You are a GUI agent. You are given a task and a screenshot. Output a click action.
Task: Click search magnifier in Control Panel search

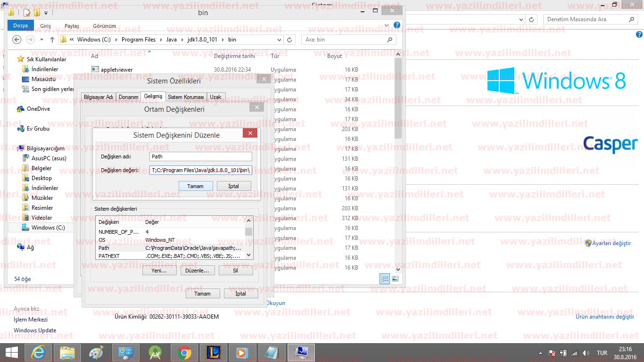pyautogui.click(x=632, y=19)
